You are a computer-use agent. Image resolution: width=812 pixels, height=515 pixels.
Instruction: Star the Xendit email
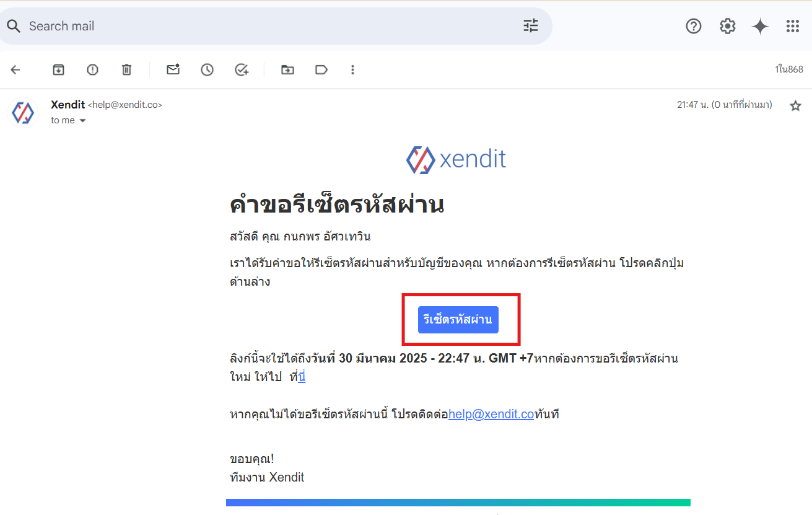[x=795, y=105]
